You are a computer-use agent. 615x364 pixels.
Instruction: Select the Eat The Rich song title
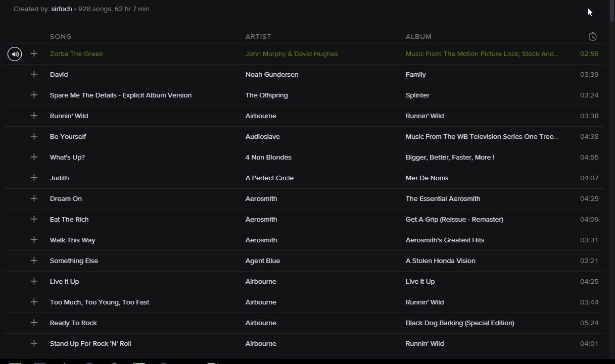pyautogui.click(x=69, y=219)
